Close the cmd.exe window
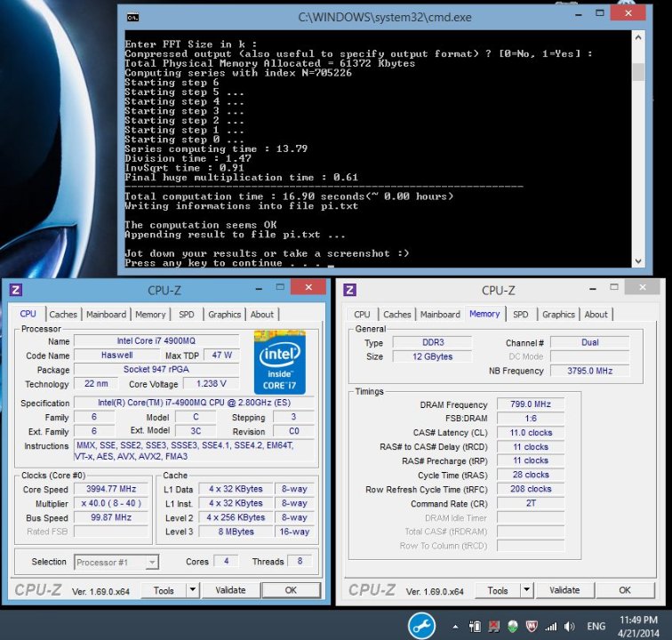This screenshot has height=640, width=672. (x=628, y=12)
